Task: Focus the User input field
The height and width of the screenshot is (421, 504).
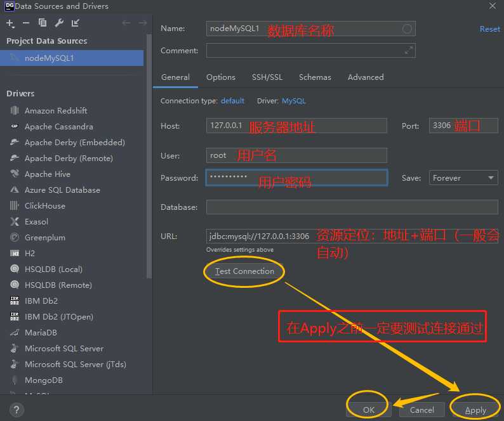Action: [296, 155]
